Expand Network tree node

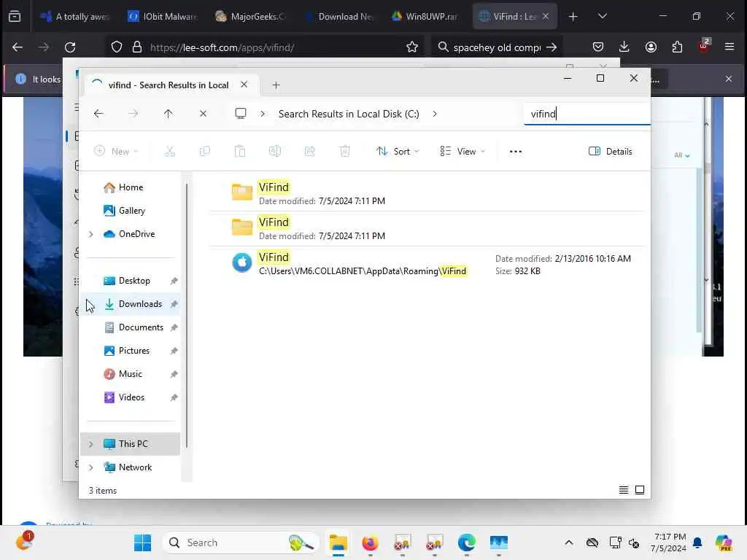pos(91,467)
